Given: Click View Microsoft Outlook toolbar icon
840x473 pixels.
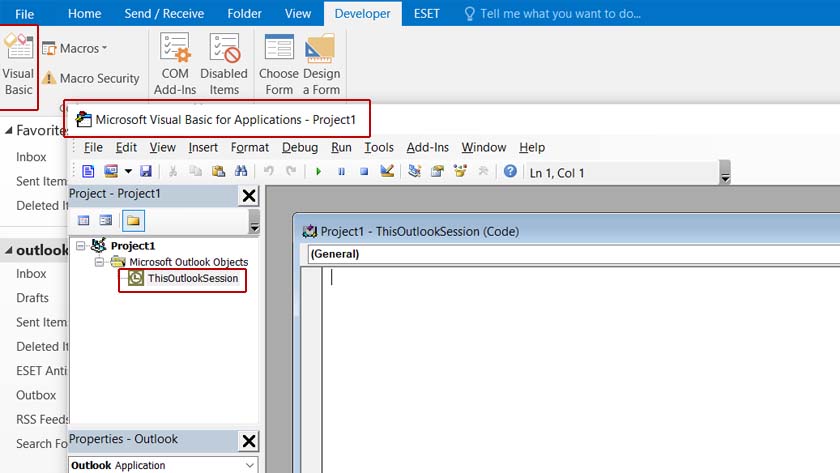Looking at the screenshot, I should pyautogui.click(x=88, y=171).
